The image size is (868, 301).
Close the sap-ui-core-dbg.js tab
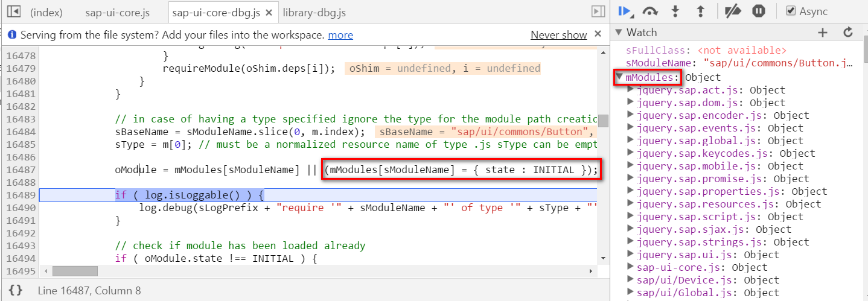point(269,12)
